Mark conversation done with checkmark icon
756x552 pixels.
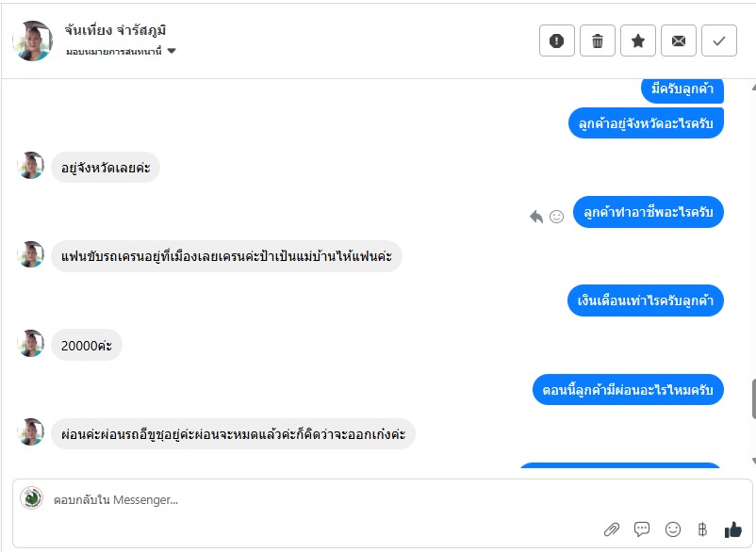click(719, 41)
